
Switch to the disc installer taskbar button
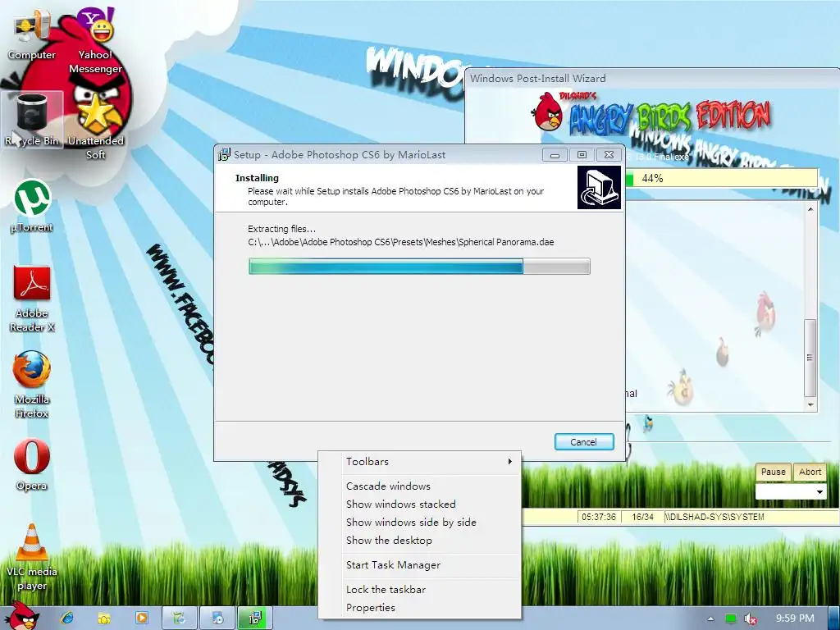pos(217,619)
